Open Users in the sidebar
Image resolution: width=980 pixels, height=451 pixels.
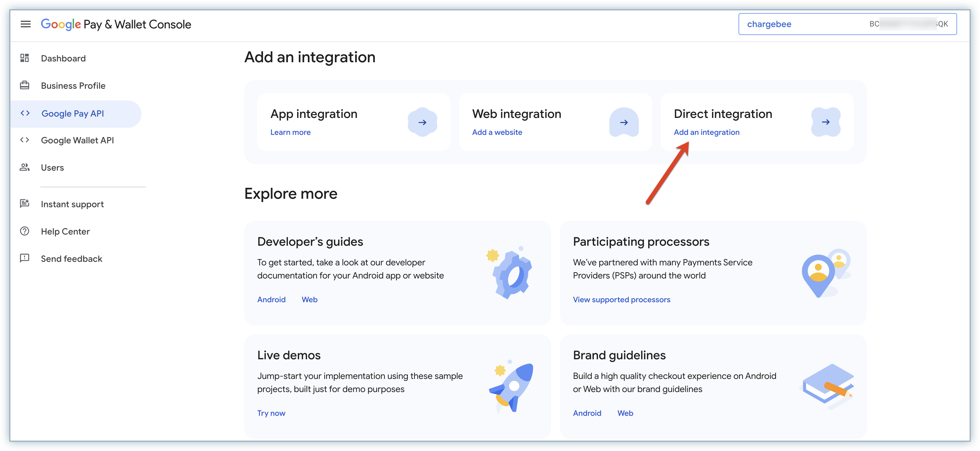[76, 168]
